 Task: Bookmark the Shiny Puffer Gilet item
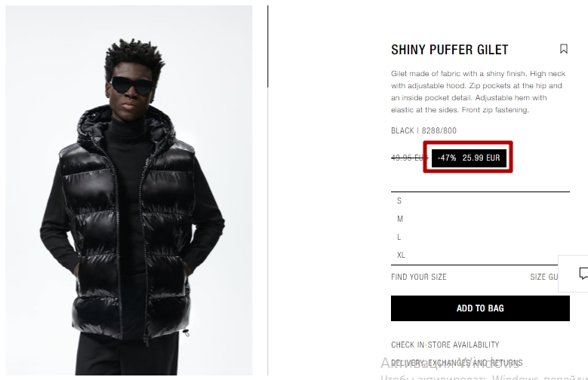click(563, 49)
